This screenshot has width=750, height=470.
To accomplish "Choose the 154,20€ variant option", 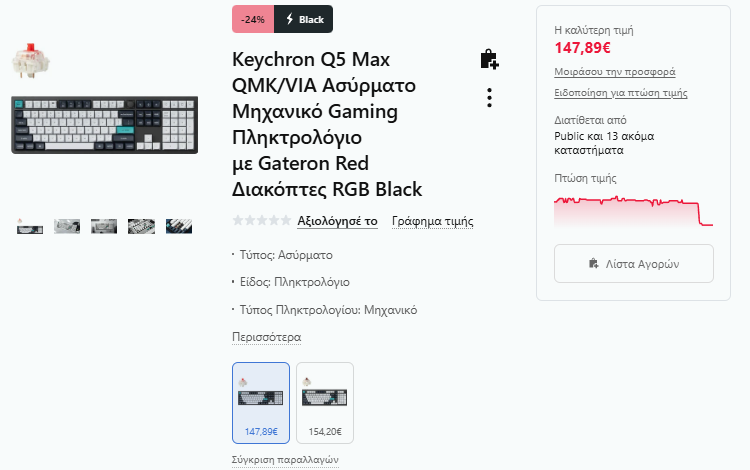I will 325,402.
